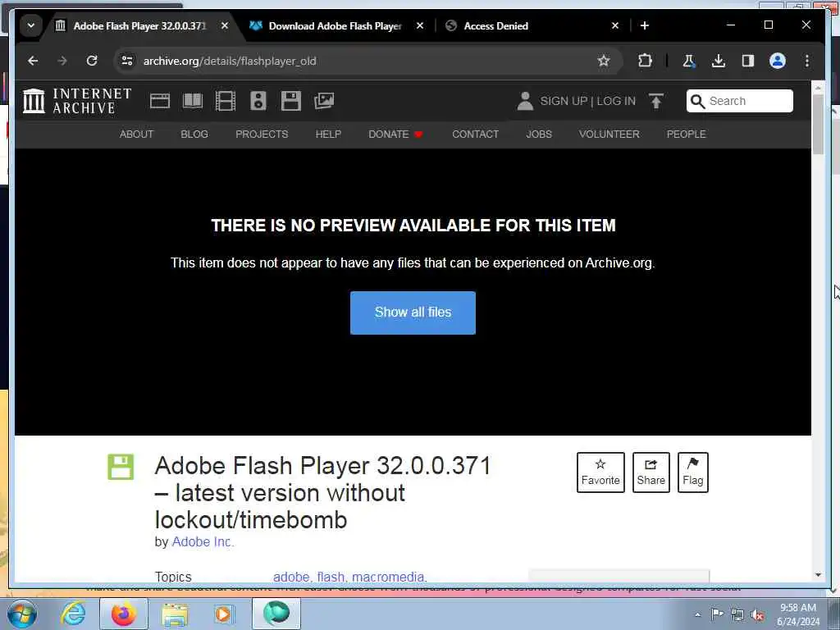Open the CONTACT menu item
840x630 pixels.
(x=475, y=135)
